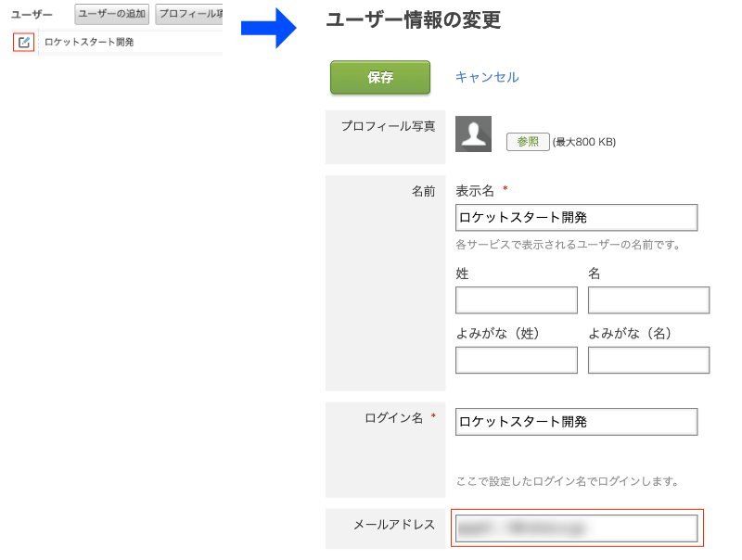The image size is (742, 560).
Task: Click the ログイン名 text field
Action: 576,422
